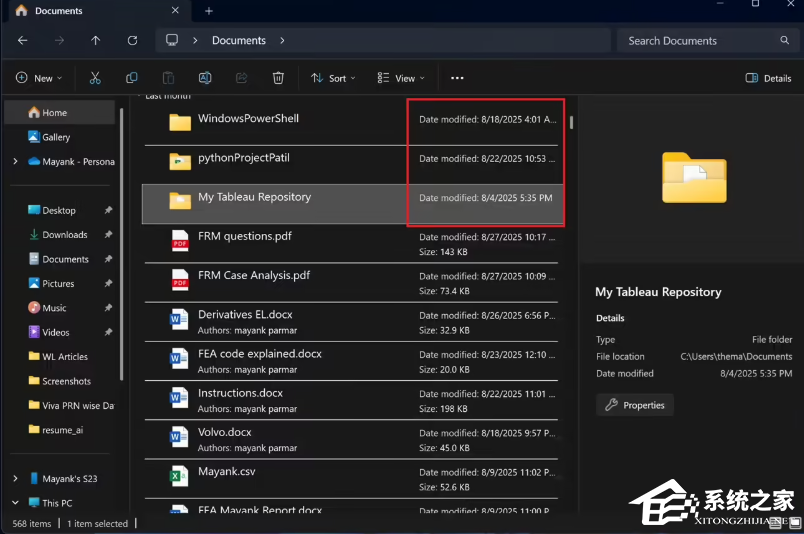This screenshot has height=534, width=804.
Task: Open a new tab with plus button
Action: click(x=209, y=11)
